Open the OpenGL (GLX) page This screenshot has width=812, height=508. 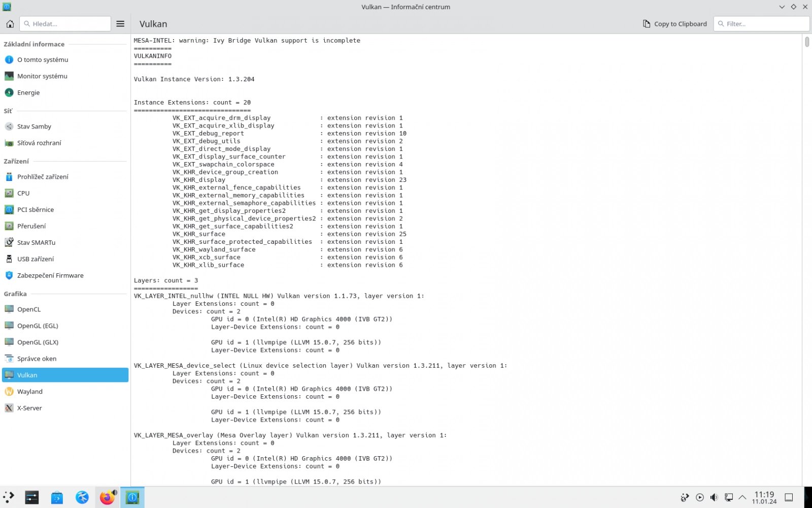(x=65, y=342)
